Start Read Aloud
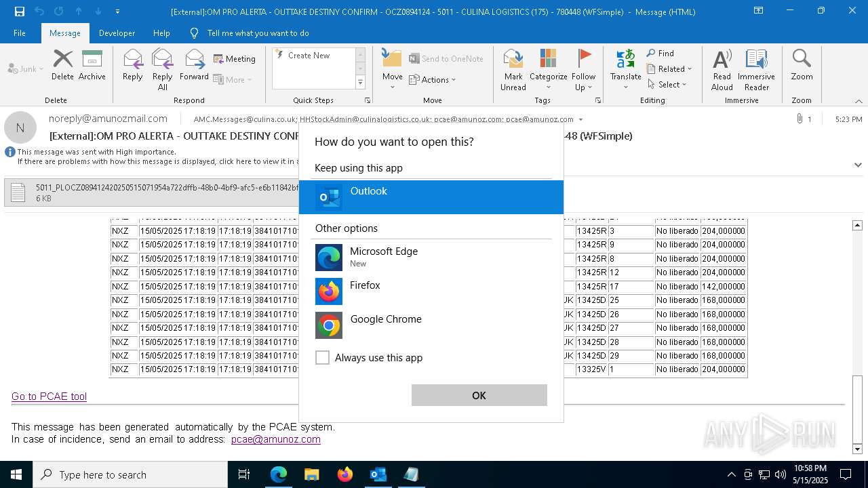The height and width of the screenshot is (488, 868). point(722,70)
